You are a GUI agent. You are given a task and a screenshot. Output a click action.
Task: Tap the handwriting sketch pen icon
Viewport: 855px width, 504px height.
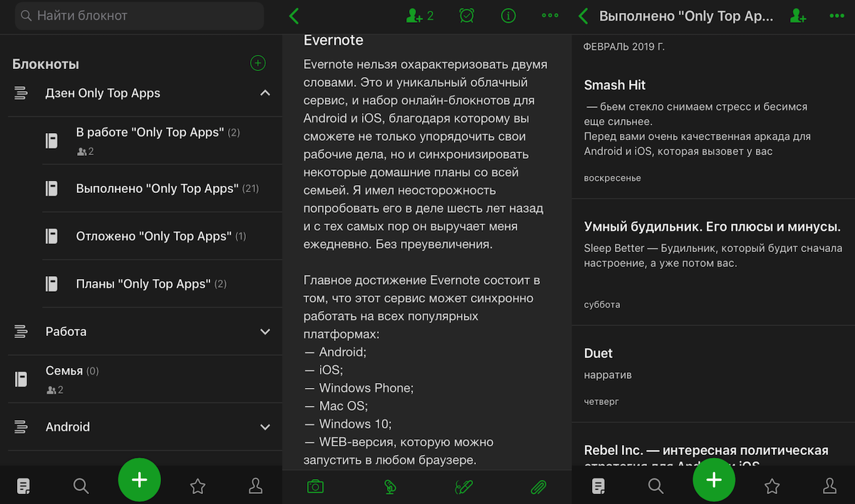(464, 487)
